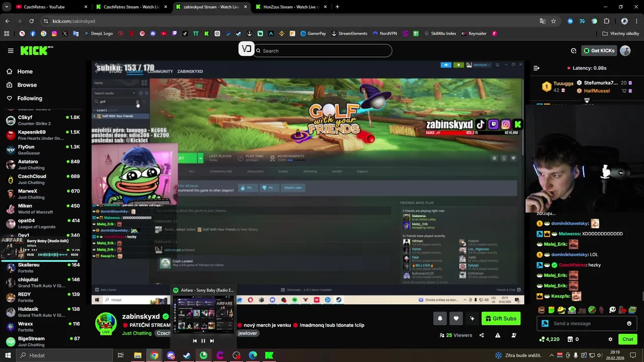The height and width of the screenshot is (362, 644).
Task: Click the Kick search field
Action: coord(322,51)
